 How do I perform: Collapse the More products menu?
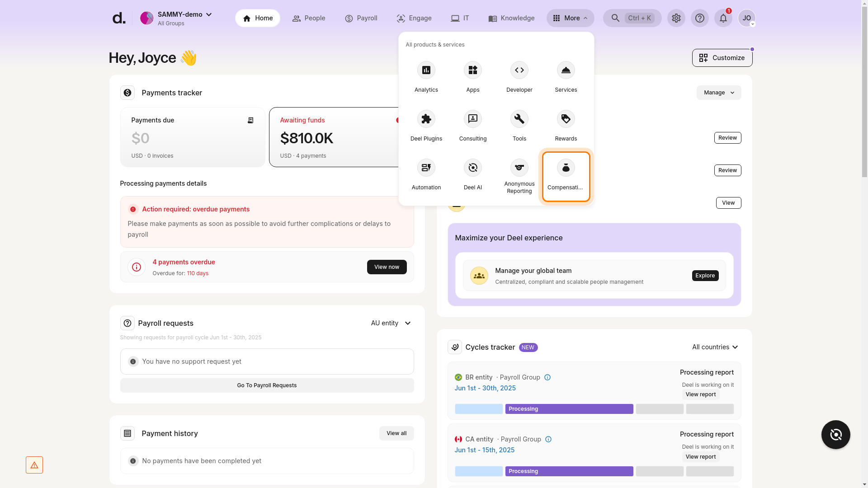tap(570, 18)
